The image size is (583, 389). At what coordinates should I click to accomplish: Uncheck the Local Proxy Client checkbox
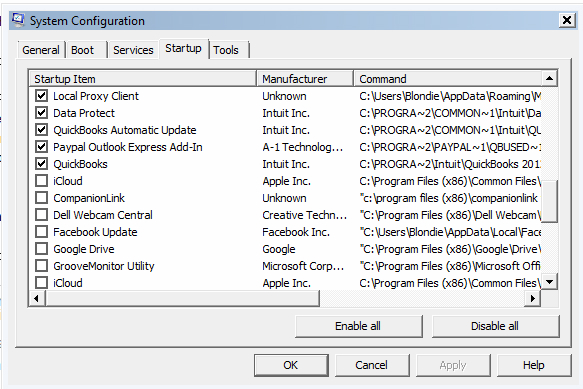pyautogui.click(x=41, y=96)
